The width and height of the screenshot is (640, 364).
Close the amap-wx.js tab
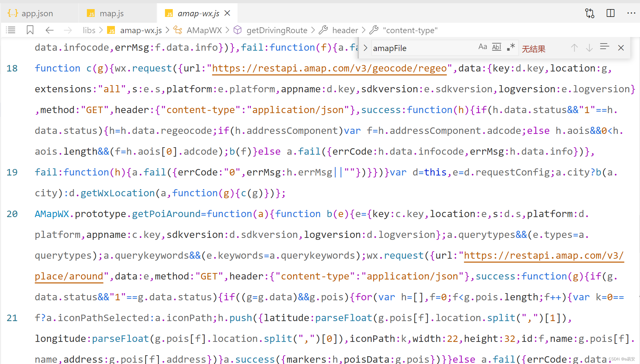[x=227, y=13]
